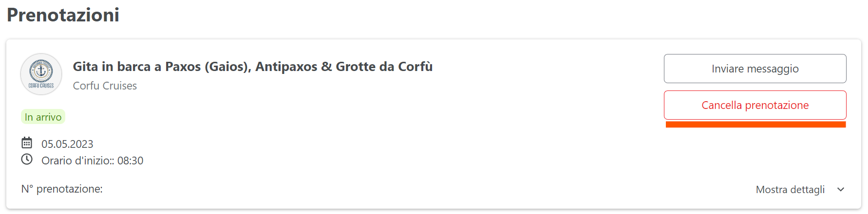Select the date 05.05.2023
The width and height of the screenshot is (868, 214).
[x=67, y=144]
